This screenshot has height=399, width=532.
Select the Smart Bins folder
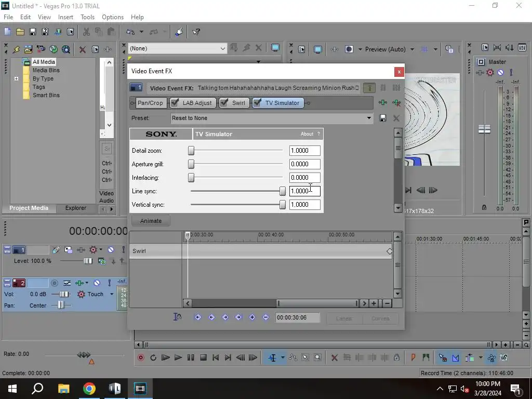pos(46,96)
